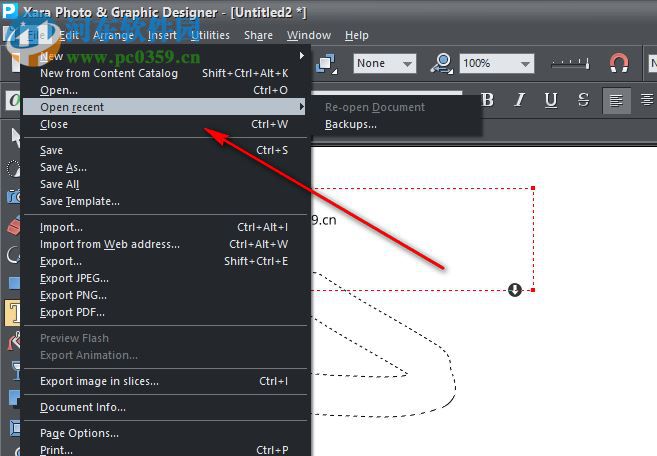Choose Export image in slices...
The height and width of the screenshot is (456, 657).
coord(165,381)
